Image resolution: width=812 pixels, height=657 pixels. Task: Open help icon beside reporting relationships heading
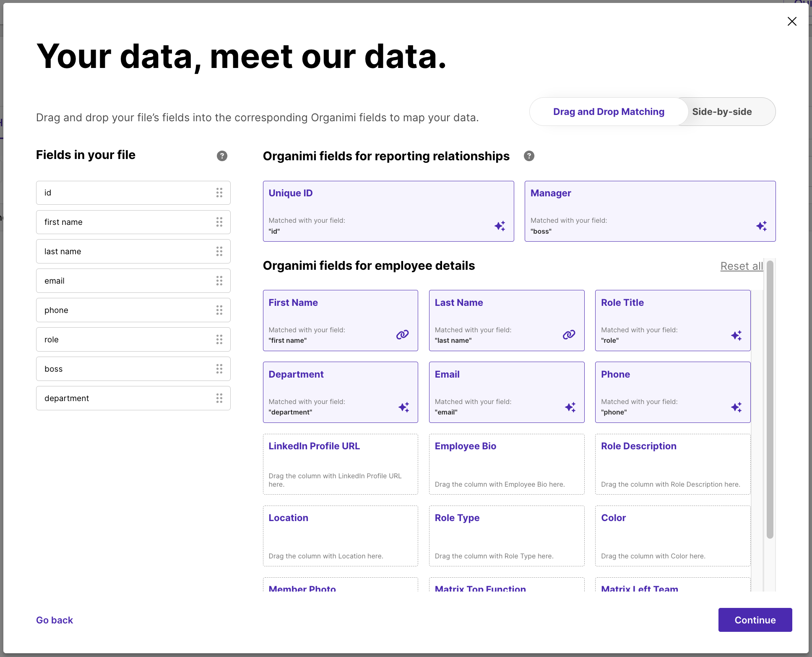click(x=529, y=156)
